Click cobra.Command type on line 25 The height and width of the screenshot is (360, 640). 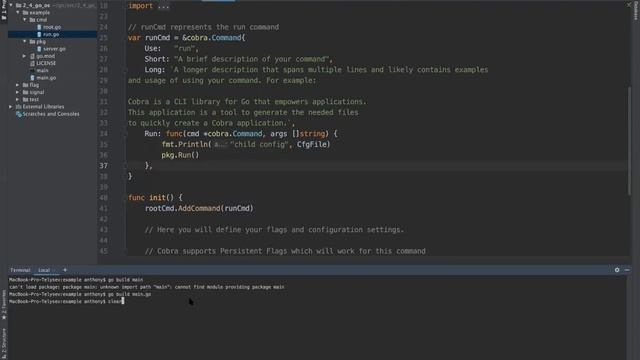(x=215, y=38)
